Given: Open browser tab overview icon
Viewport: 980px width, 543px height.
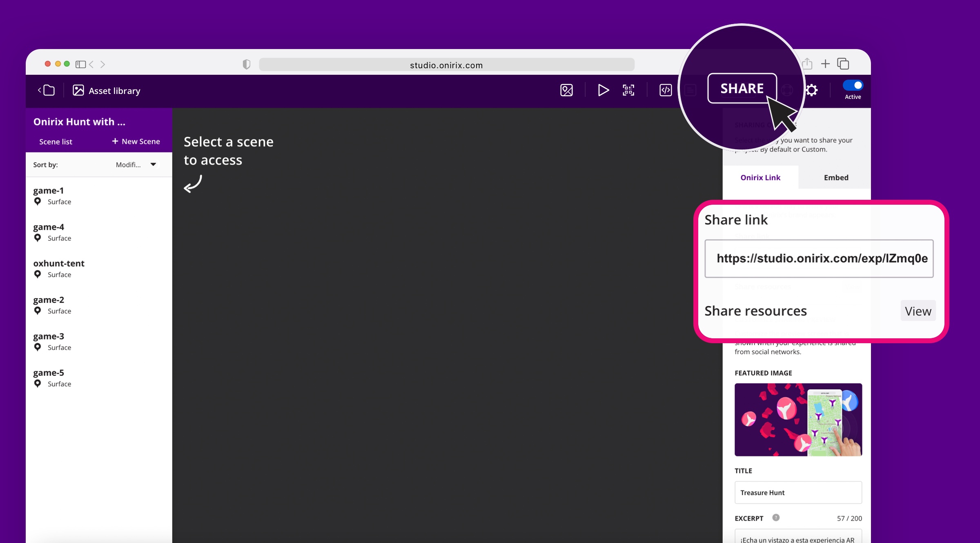Looking at the screenshot, I should coord(843,64).
